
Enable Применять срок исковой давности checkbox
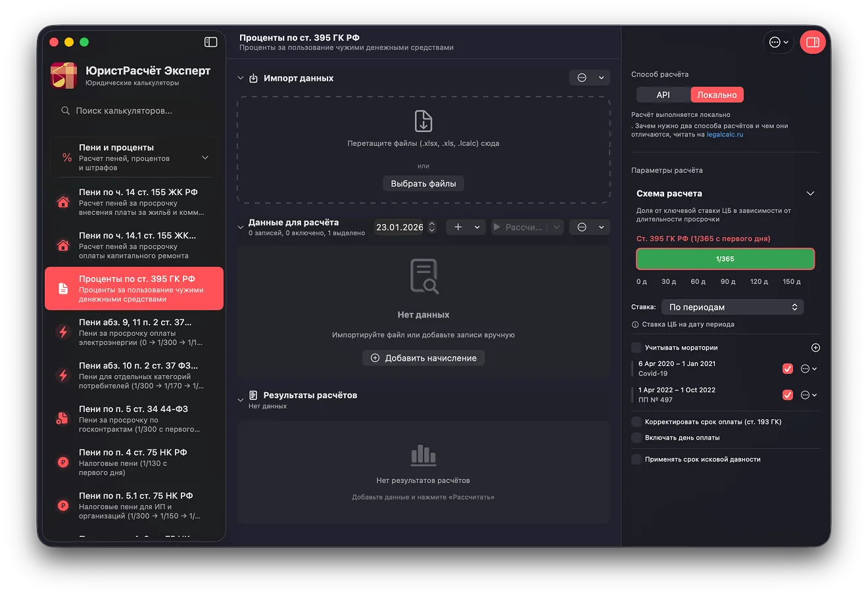637,459
